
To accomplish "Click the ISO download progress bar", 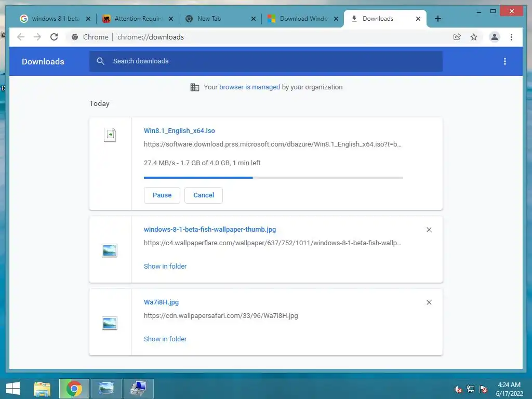I will (x=273, y=178).
